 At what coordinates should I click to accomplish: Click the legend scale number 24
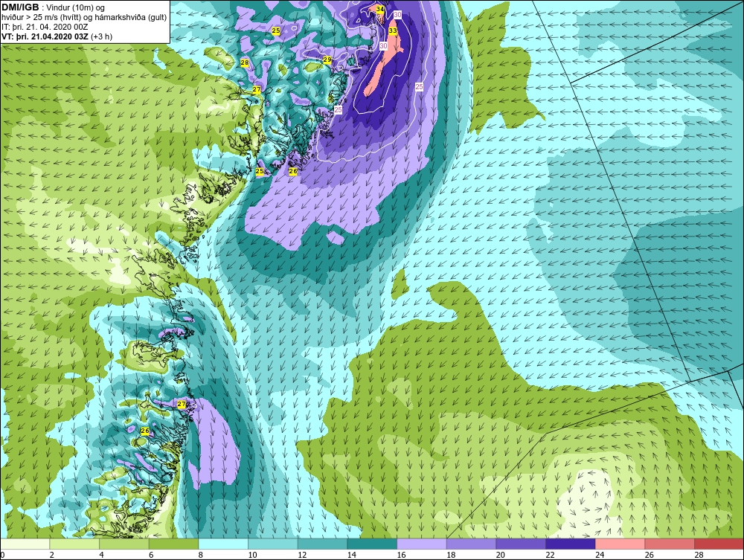(599, 555)
